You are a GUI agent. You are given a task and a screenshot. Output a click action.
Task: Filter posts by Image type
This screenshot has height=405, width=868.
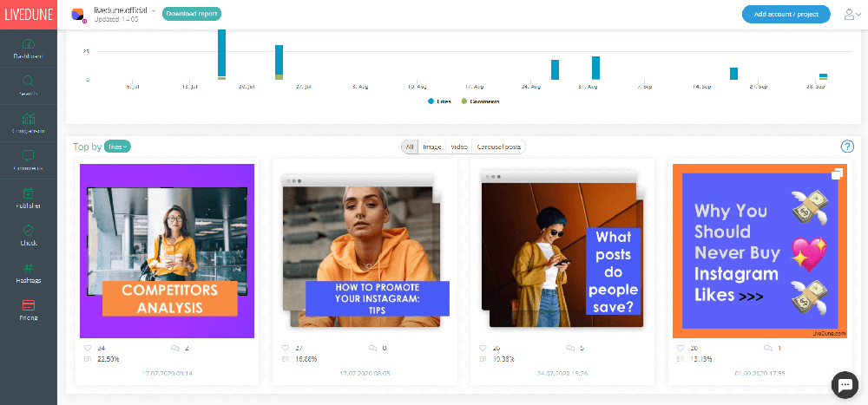coord(431,147)
